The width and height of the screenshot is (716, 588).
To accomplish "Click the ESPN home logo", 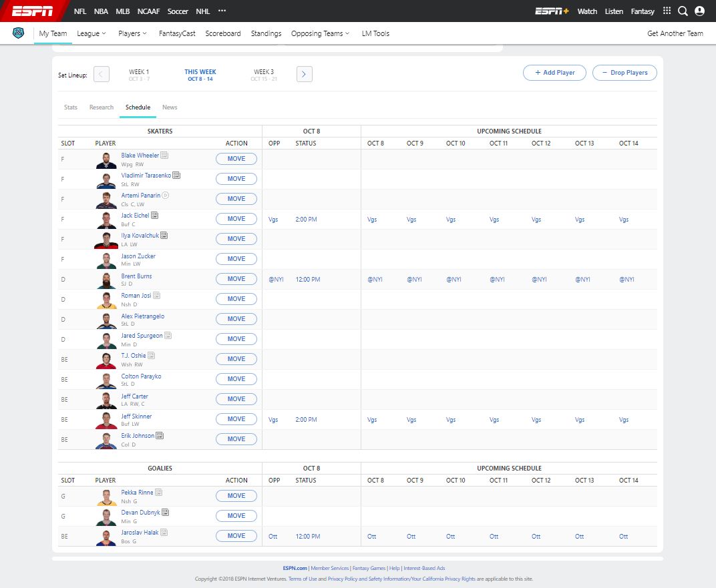I will coord(33,11).
